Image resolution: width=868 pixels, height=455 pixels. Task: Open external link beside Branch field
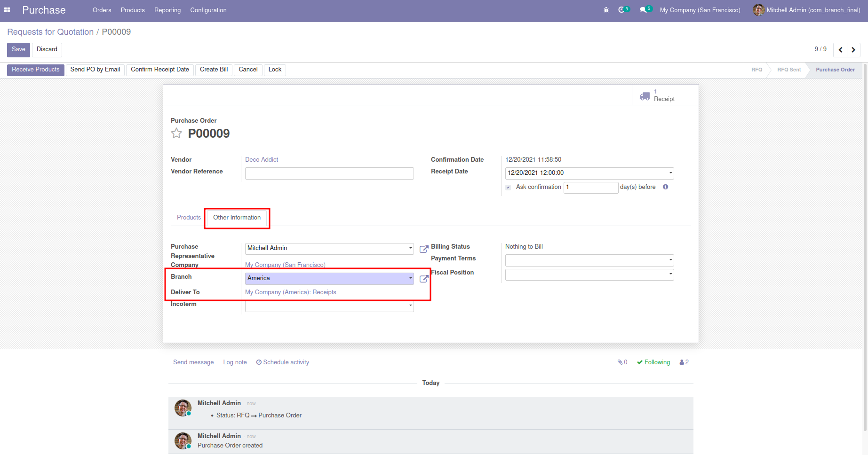tap(423, 279)
